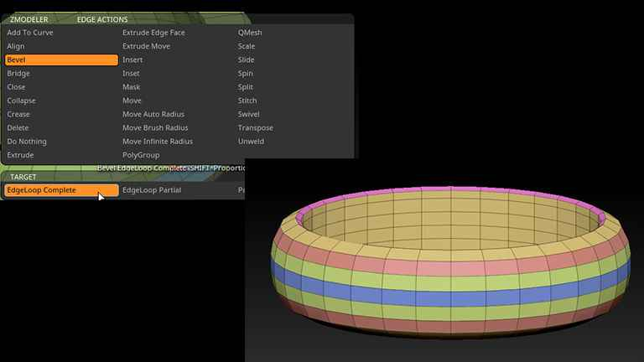644x362 pixels.
Task: Pick the Bridge edge action
Action: 18,74
